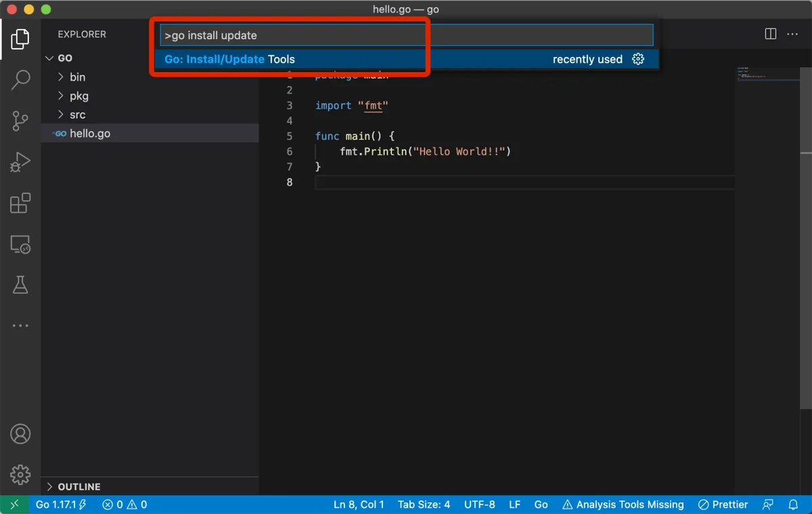
Task: Open the Source Control view
Action: click(x=20, y=121)
